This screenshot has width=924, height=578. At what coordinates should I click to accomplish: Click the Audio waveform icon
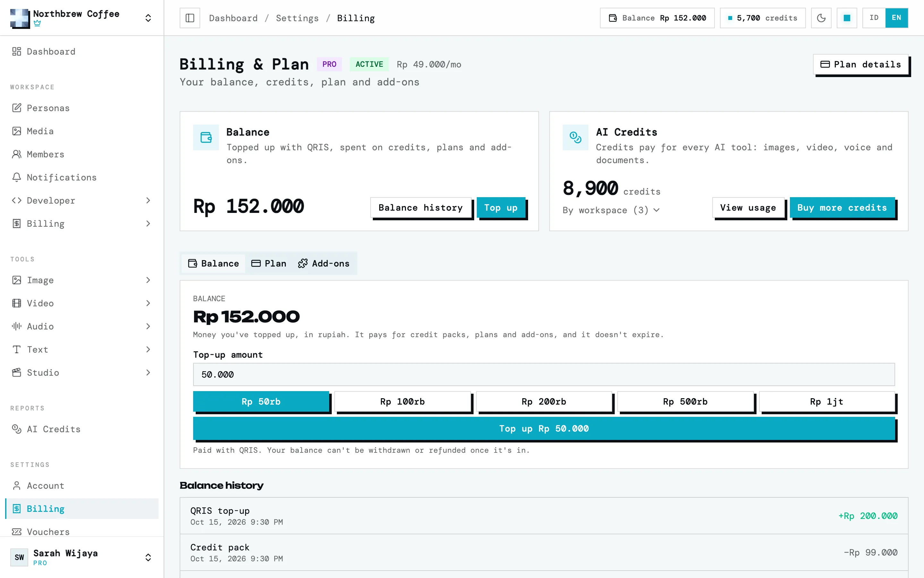tap(16, 327)
